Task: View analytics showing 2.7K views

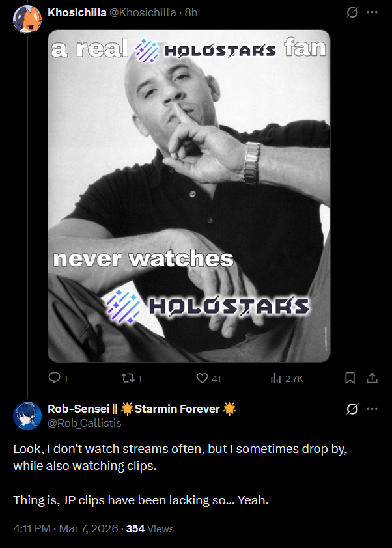Action: click(287, 378)
